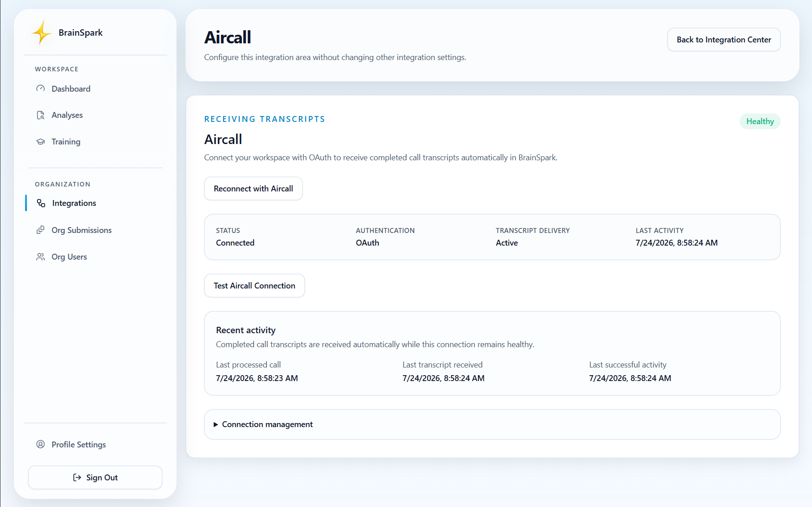This screenshot has height=507, width=812.
Task: Navigate to Org Users
Action: (95, 257)
